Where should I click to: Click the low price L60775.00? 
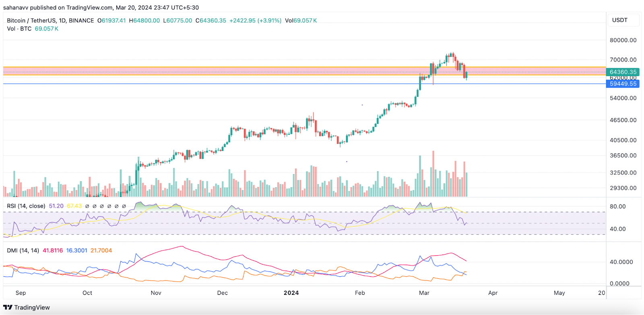pyautogui.click(x=178, y=21)
